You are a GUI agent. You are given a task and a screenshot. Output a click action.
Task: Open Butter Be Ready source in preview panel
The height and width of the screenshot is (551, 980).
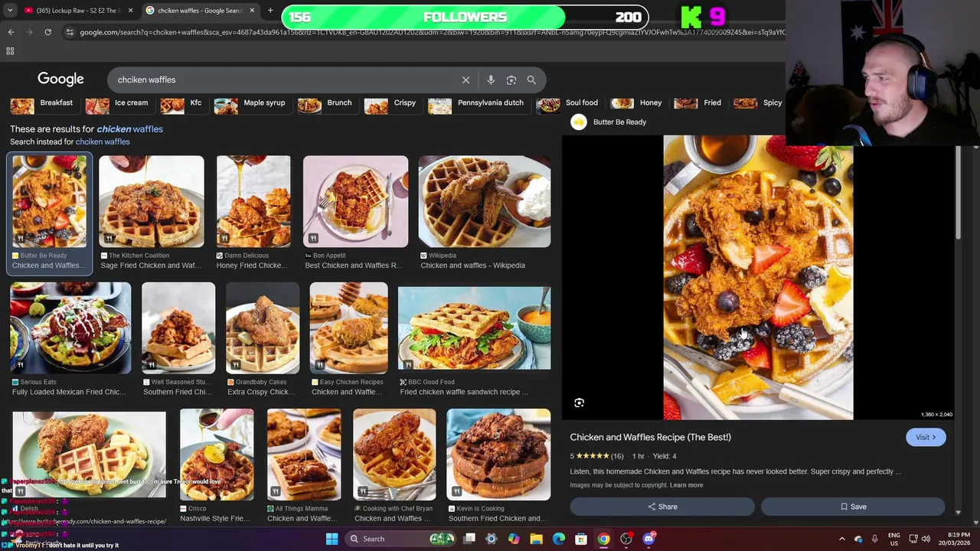pyautogui.click(x=609, y=122)
